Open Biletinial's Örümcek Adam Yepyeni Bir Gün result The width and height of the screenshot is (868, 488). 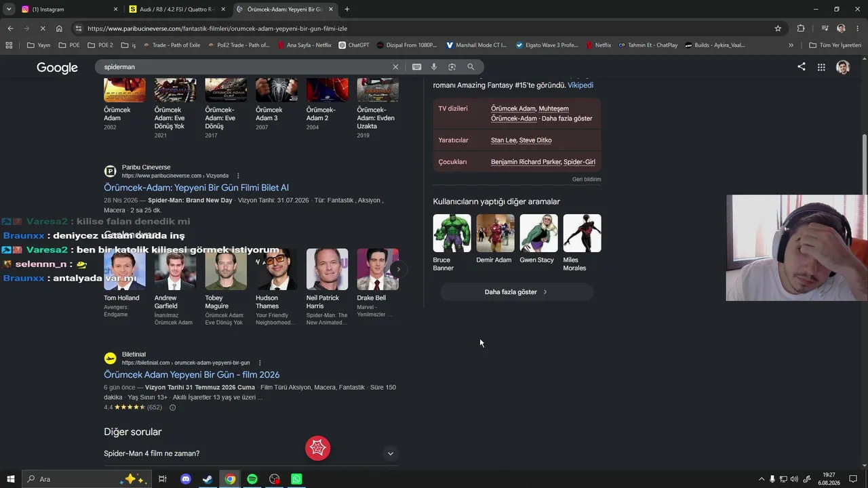[x=191, y=375]
